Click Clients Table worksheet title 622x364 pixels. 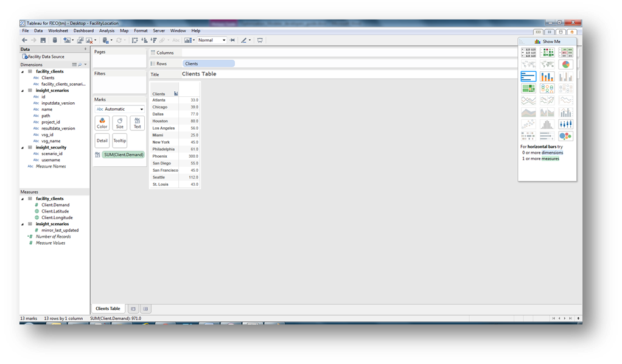tap(199, 74)
